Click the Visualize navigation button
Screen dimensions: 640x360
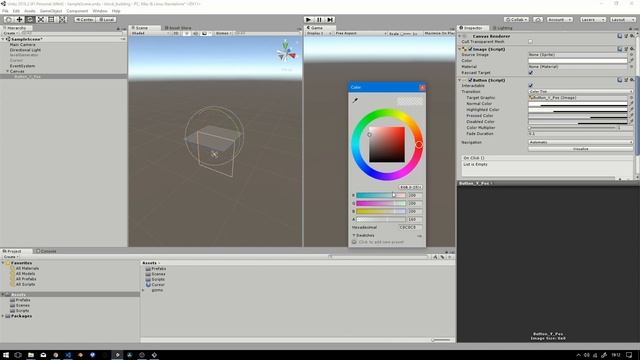click(x=580, y=149)
